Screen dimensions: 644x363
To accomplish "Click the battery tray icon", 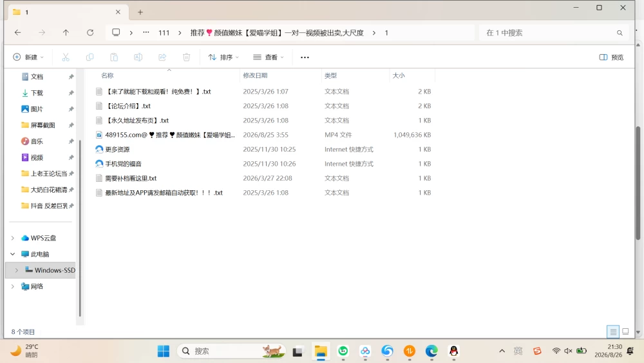I will (x=581, y=351).
